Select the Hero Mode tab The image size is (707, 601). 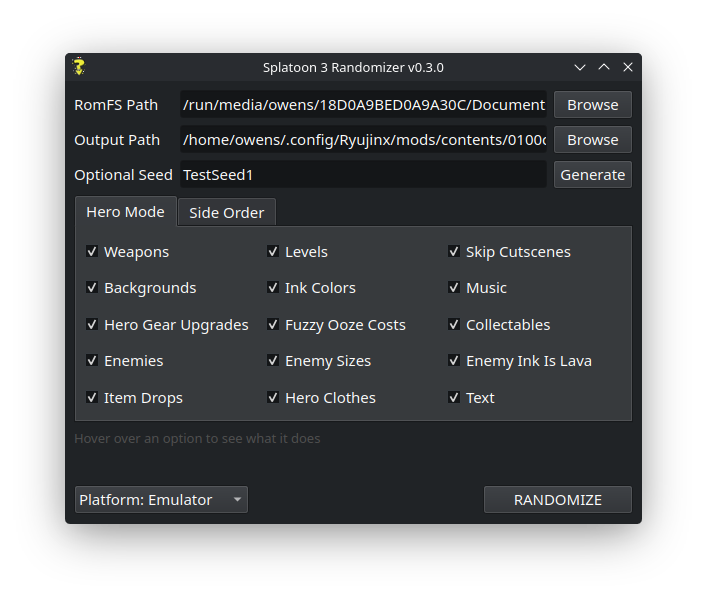126,211
